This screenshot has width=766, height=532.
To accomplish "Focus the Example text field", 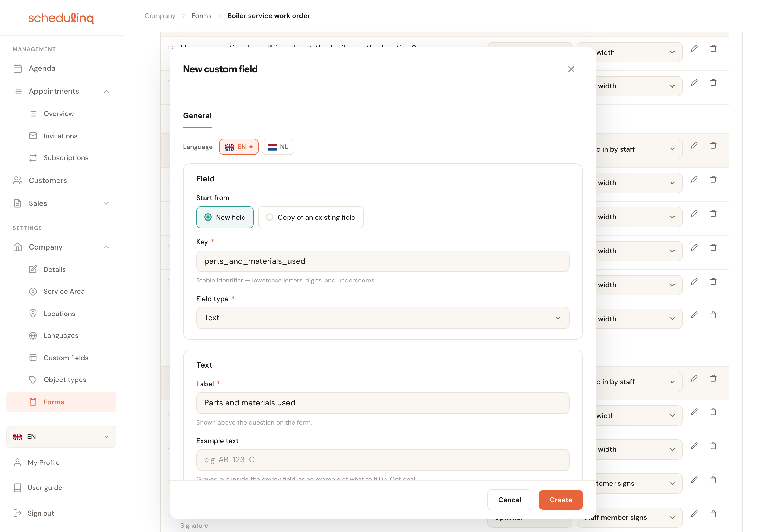I will (x=383, y=460).
